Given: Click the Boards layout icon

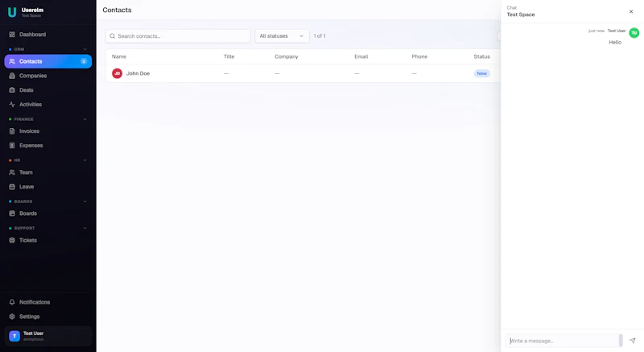Looking at the screenshot, I should (12, 213).
